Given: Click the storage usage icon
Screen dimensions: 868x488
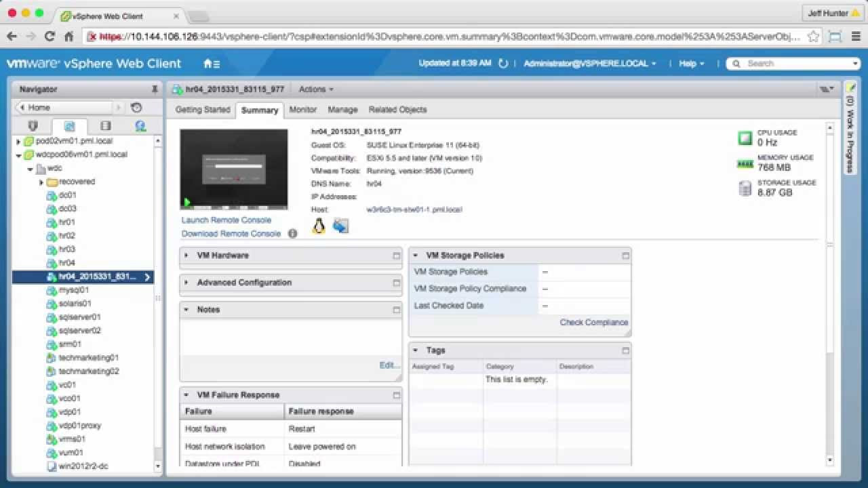Looking at the screenshot, I should (x=745, y=188).
